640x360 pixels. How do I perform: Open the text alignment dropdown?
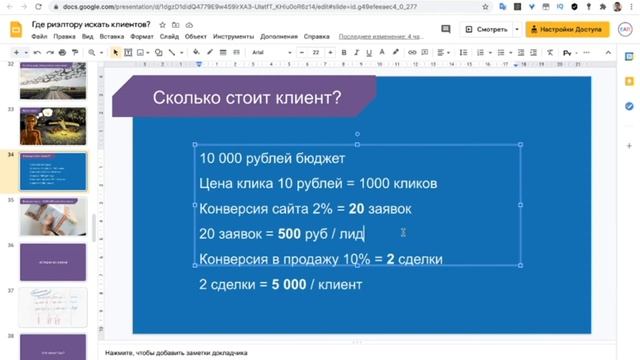pos(443,53)
